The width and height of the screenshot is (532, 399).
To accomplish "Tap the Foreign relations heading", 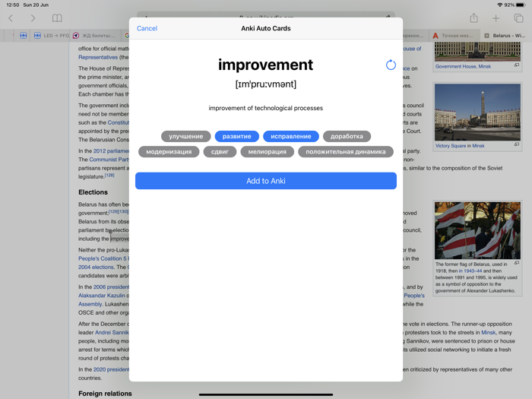I will pos(105,393).
